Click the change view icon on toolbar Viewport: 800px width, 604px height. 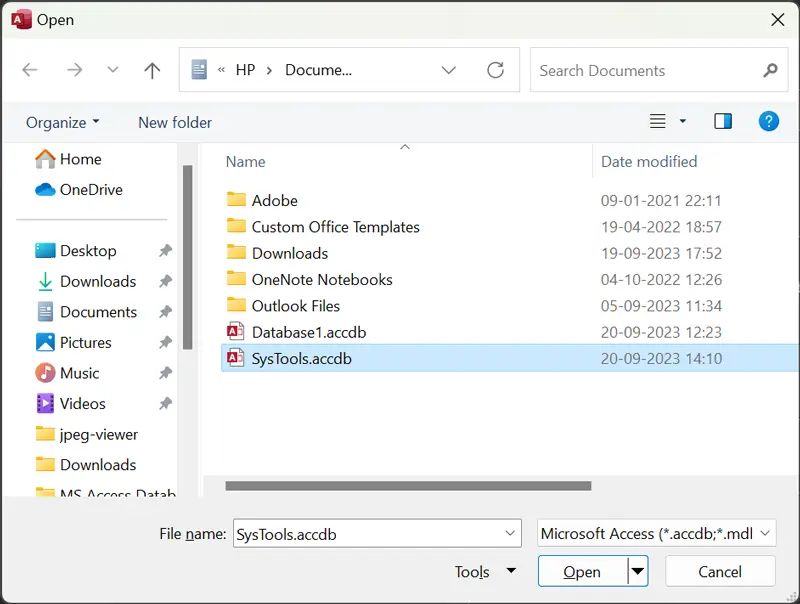[658, 121]
